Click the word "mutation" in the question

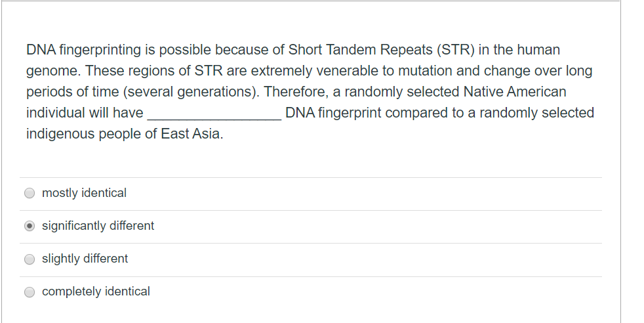click(x=425, y=71)
